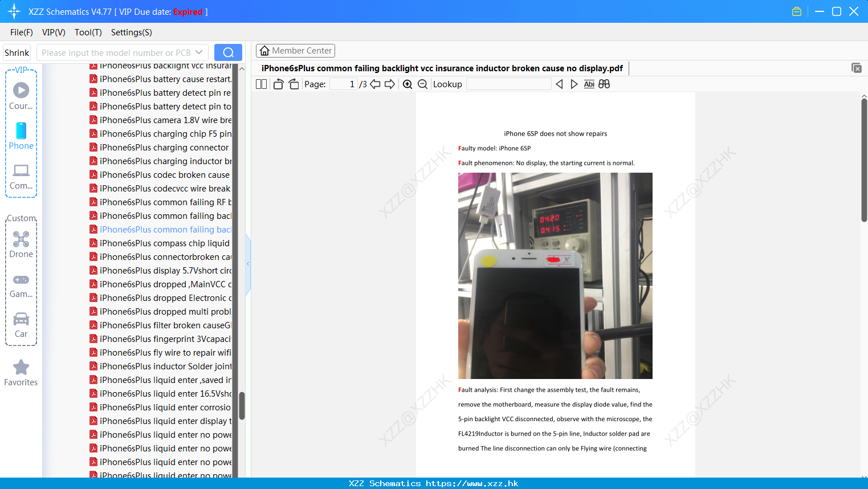The image size is (868, 489).
Task: Open 'iPhone6sPlus liquid enter ,saved' file
Action: [x=160, y=380]
